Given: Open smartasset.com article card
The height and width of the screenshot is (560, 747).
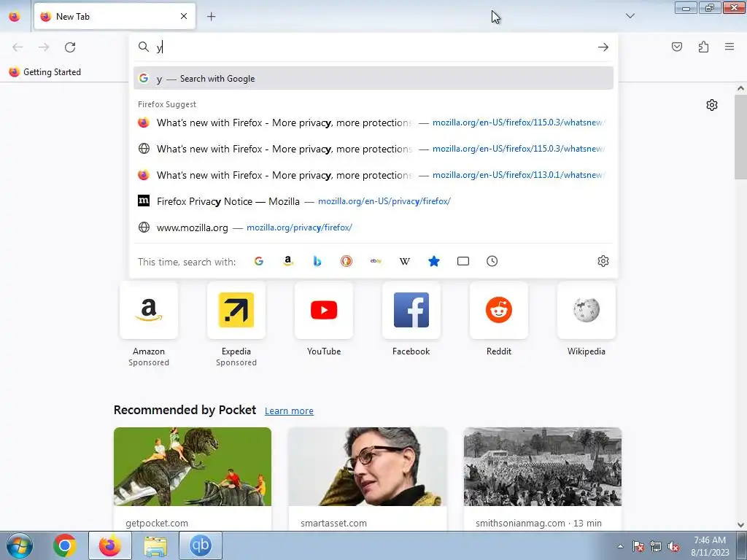Looking at the screenshot, I should [x=368, y=479].
